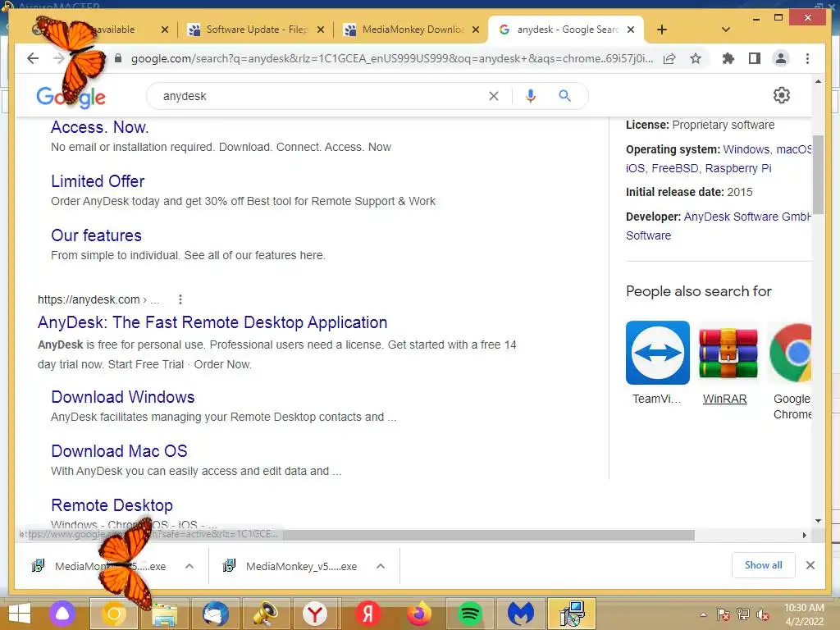Switch to MediaMonkey Download tab

coord(412,30)
